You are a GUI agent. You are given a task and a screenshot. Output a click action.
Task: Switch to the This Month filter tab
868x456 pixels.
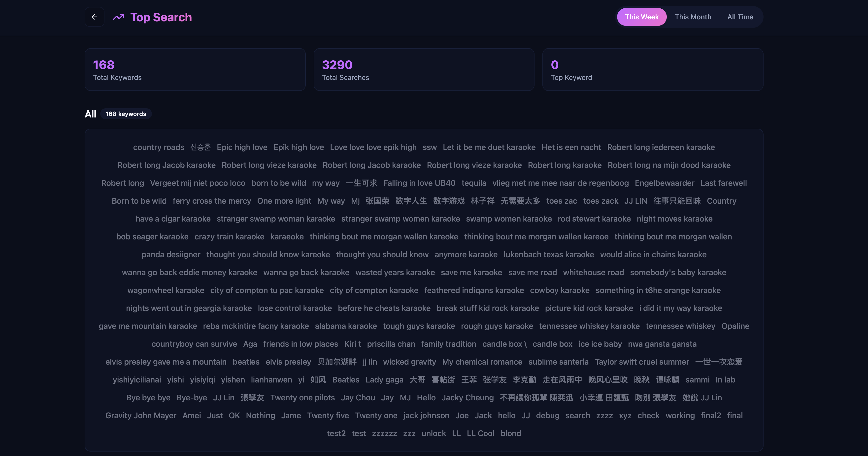tap(693, 17)
